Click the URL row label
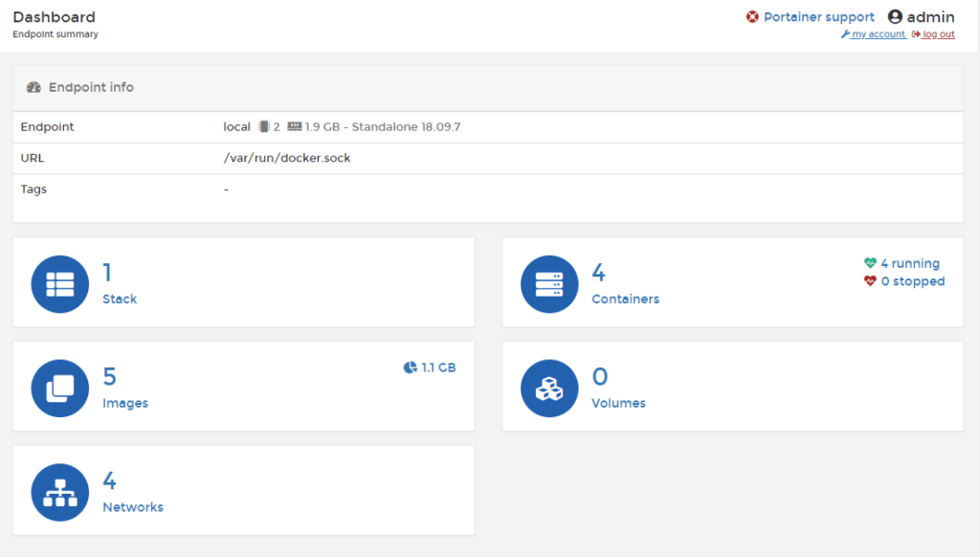This screenshot has height=557, width=980. coord(33,158)
